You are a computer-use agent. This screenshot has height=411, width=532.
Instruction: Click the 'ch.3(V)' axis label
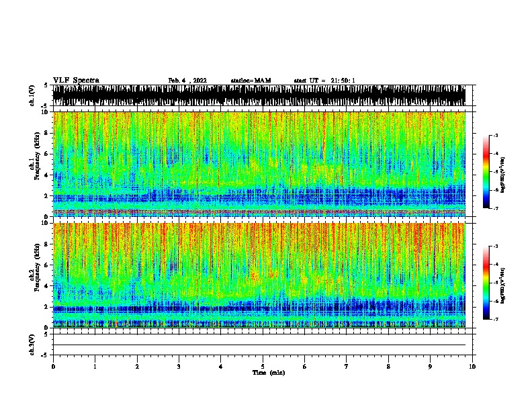click(x=32, y=345)
